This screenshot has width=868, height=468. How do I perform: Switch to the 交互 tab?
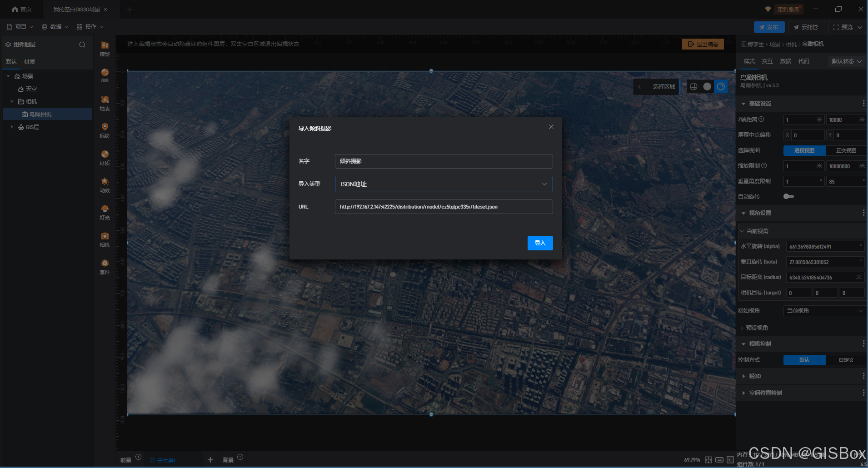(x=767, y=61)
